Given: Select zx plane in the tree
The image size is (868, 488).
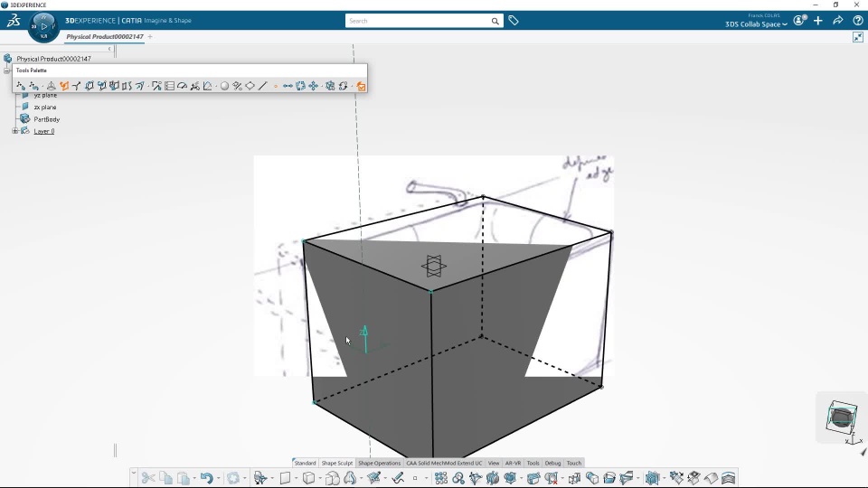Looking at the screenshot, I should 45,107.
